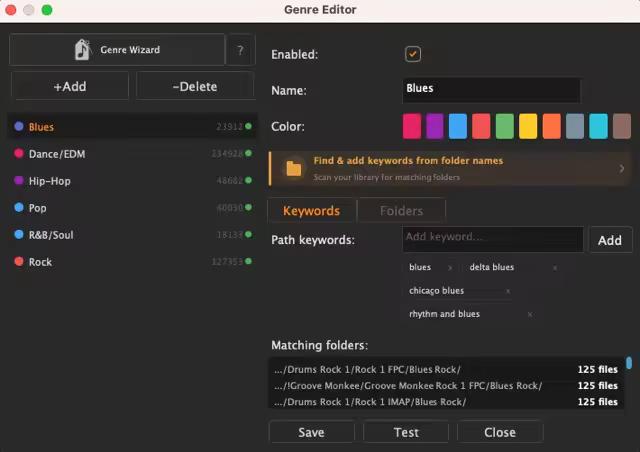This screenshot has height=452, width=640.
Task: Select the Rock genre row
Action: click(132, 261)
